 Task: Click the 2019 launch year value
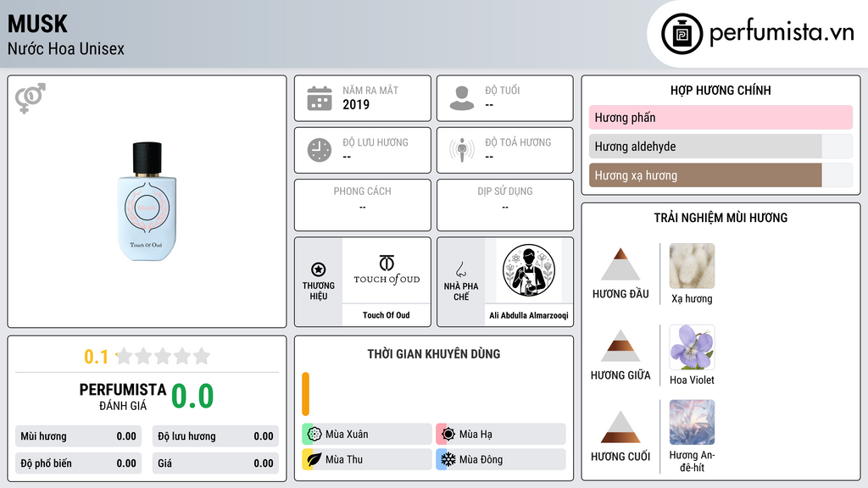(356, 104)
